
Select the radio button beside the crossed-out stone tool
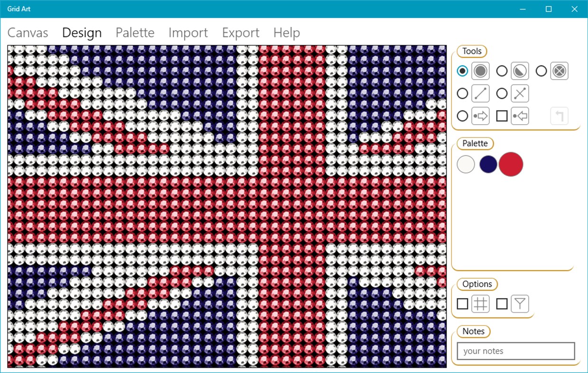click(541, 71)
